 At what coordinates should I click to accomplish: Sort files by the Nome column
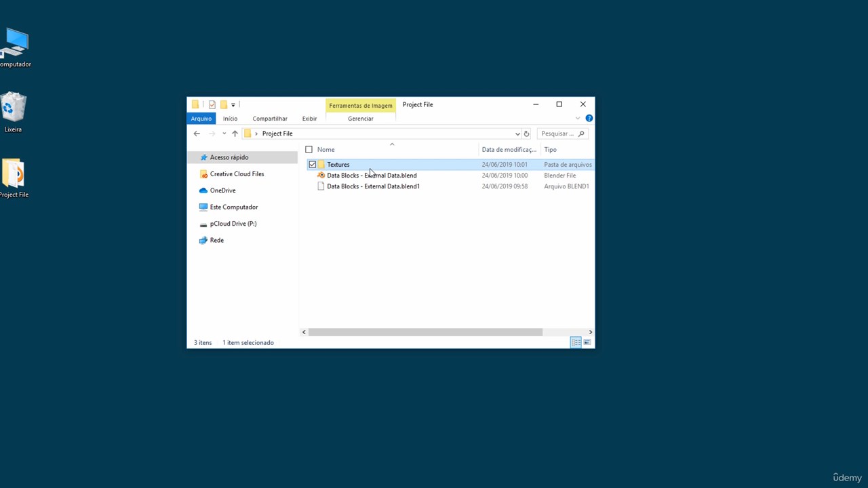click(x=325, y=150)
